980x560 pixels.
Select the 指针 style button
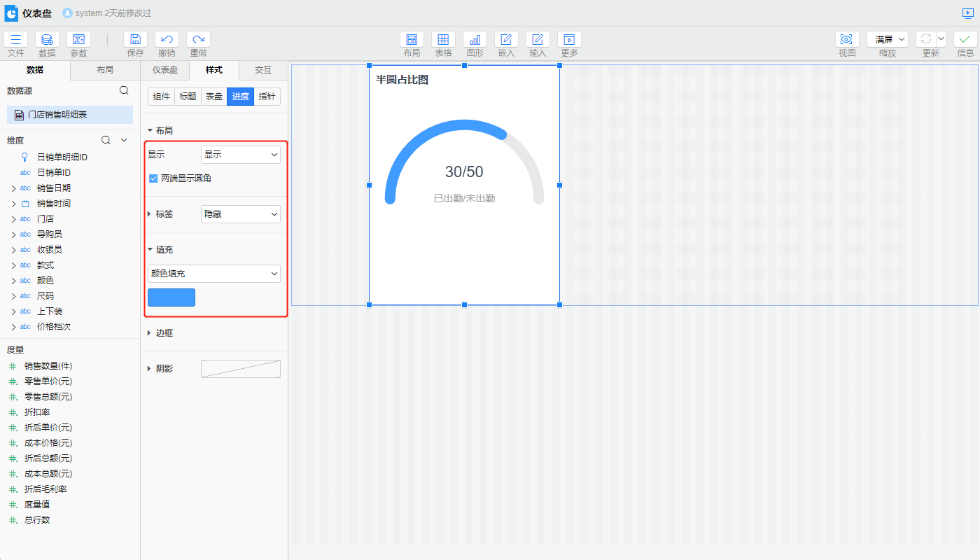pos(267,97)
